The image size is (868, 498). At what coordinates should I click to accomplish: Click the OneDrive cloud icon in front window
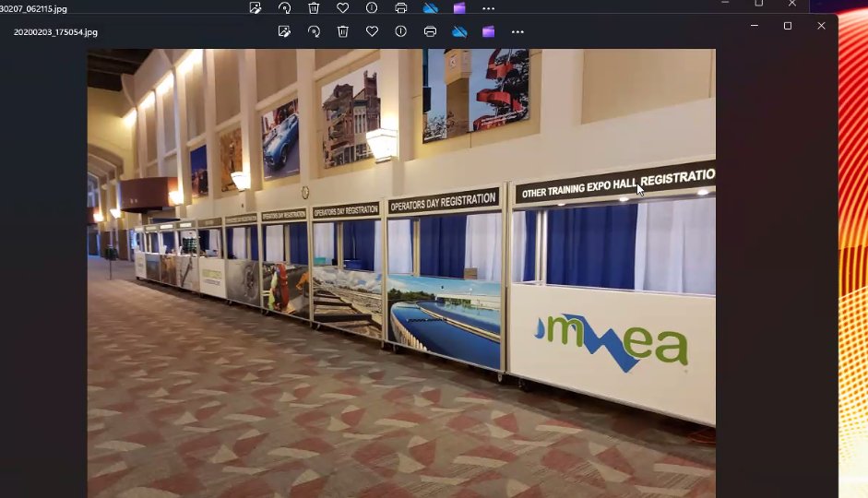click(459, 31)
